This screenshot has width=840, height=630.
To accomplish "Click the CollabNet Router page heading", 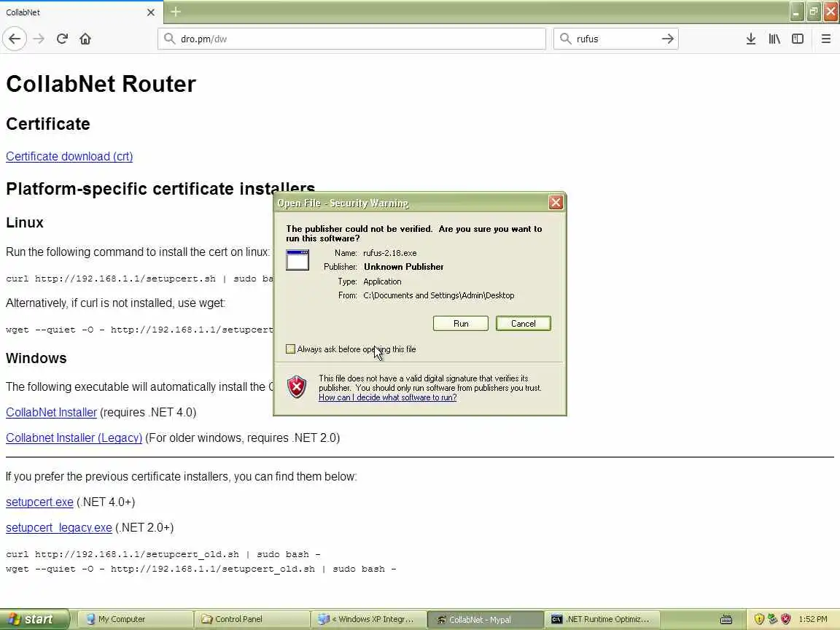I will pos(101,84).
